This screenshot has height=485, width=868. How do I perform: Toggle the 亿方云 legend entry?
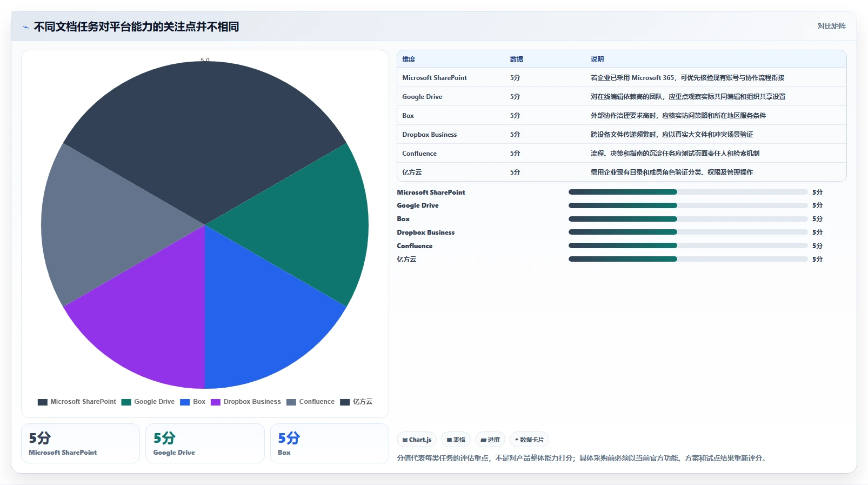357,402
